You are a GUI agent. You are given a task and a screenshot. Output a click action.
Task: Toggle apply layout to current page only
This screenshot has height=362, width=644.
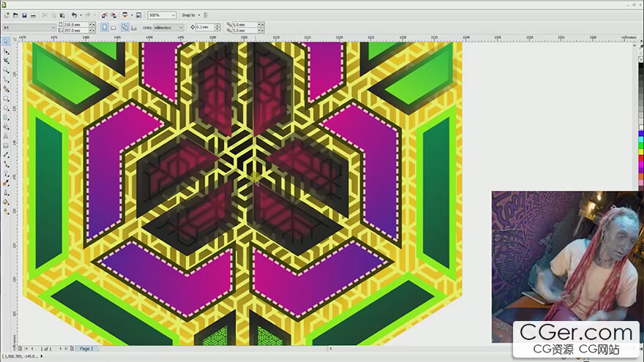pyautogui.click(x=134, y=28)
